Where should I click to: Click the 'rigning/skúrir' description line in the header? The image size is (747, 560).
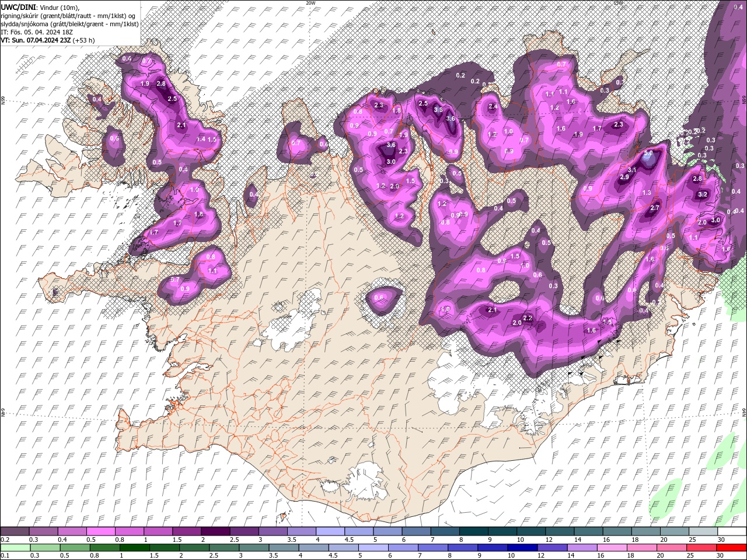(x=69, y=15)
